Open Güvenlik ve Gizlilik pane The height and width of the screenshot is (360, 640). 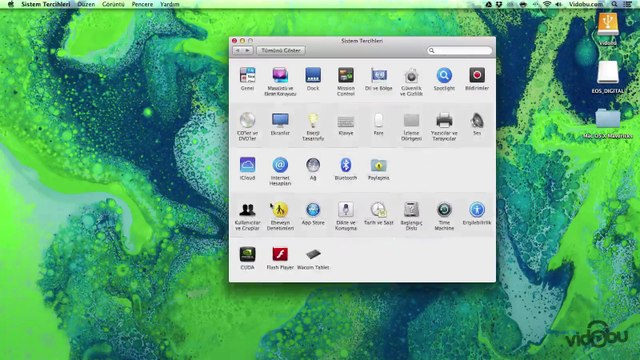coord(411,76)
